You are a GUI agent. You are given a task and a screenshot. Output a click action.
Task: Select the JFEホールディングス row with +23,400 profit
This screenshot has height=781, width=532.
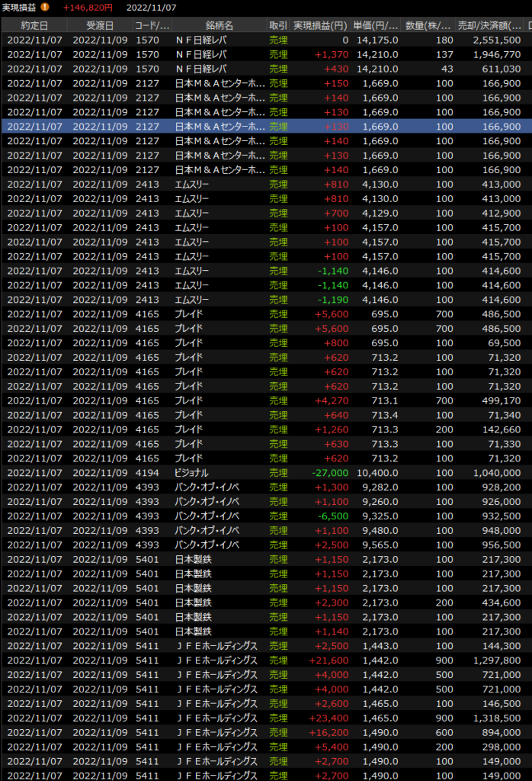pos(220,718)
